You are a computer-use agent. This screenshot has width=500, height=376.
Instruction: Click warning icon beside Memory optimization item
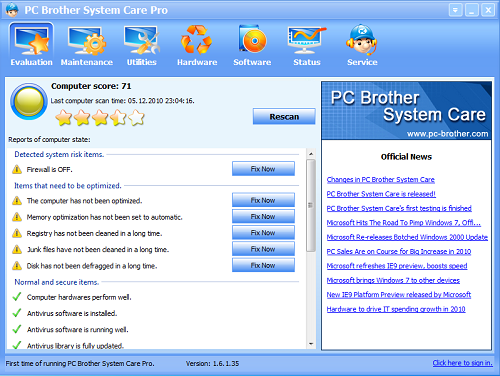coord(17,217)
